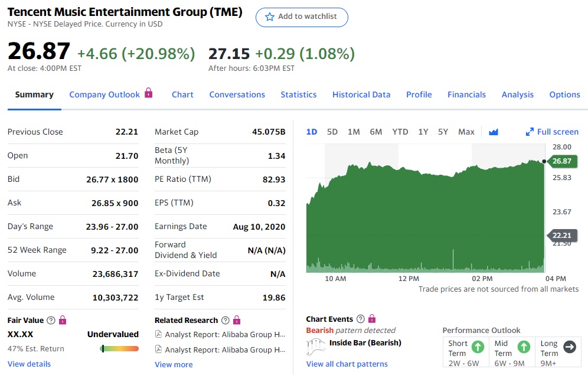Screen dimensions: 588x382
Task: Expand Related Research with View more
Action: pos(174,364)
